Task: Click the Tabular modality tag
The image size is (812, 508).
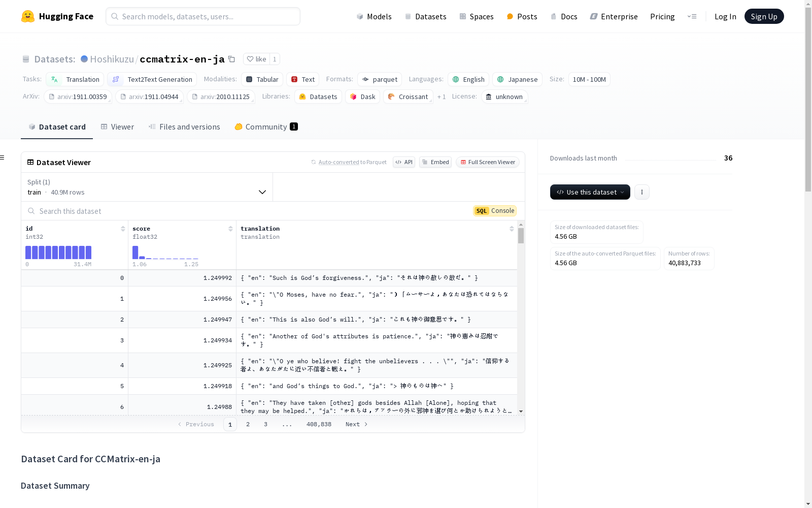Action: 262,79
